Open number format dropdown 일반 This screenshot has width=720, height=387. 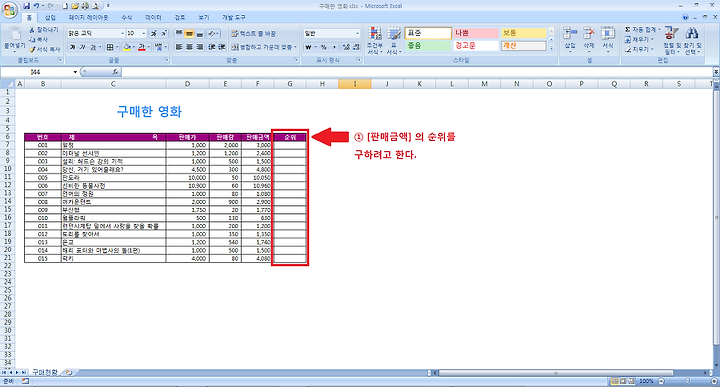point(332,34)
